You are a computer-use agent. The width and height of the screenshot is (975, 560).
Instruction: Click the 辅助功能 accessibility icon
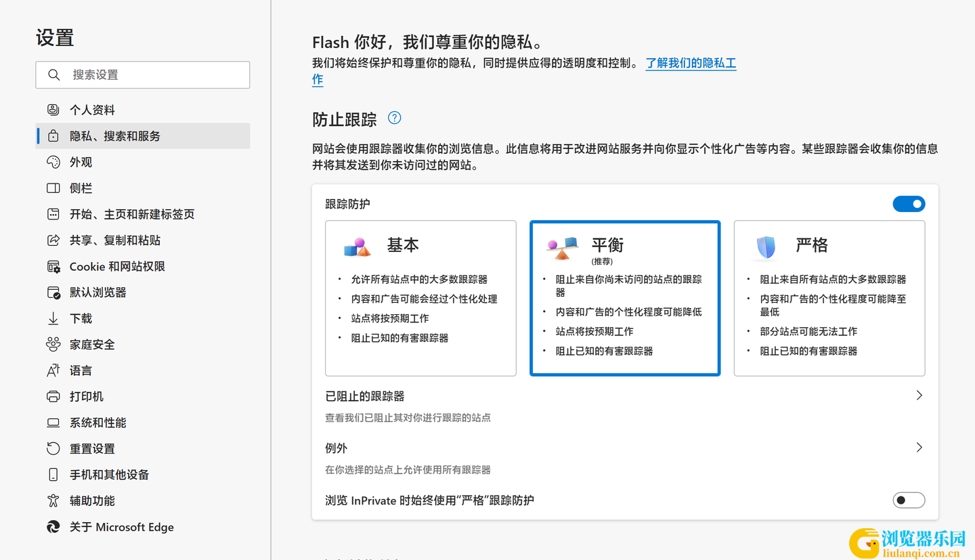53,501
